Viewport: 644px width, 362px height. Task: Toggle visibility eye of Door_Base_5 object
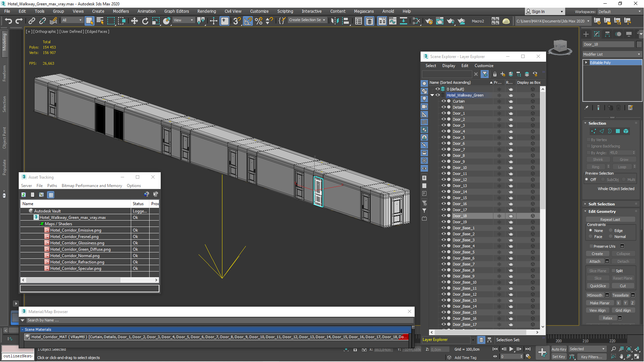[x=443, y=252]
